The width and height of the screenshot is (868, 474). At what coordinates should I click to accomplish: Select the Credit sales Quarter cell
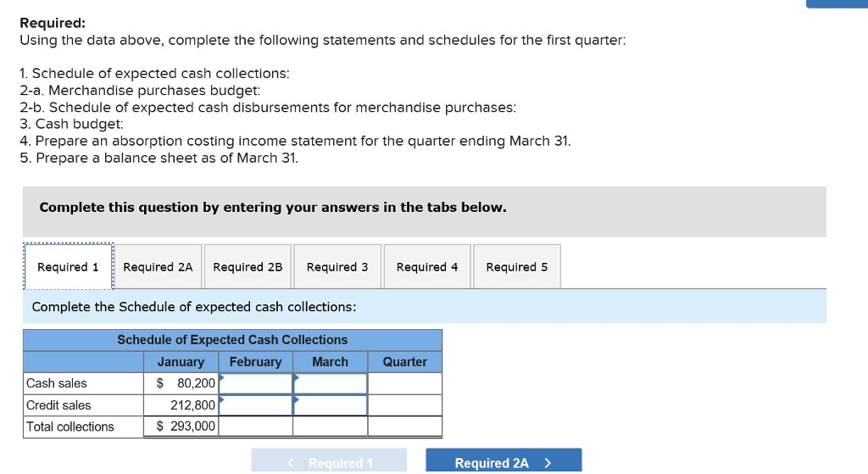[x=405, y=405]
